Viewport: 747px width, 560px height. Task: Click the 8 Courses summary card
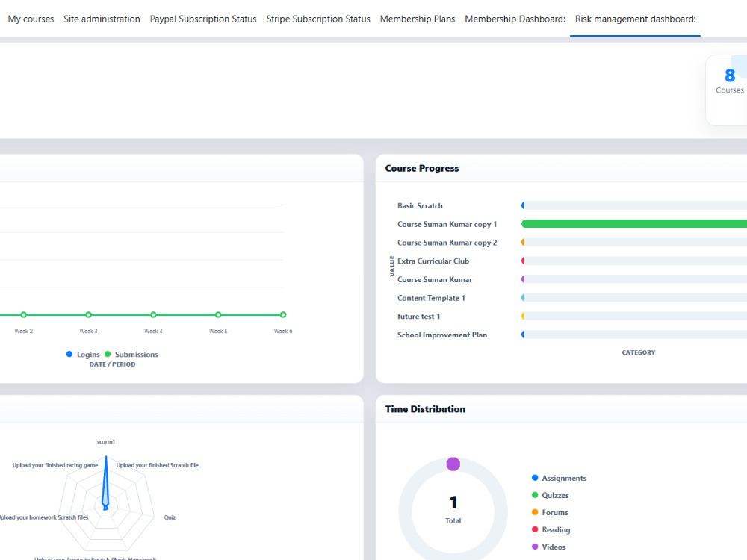click(727, 90)
